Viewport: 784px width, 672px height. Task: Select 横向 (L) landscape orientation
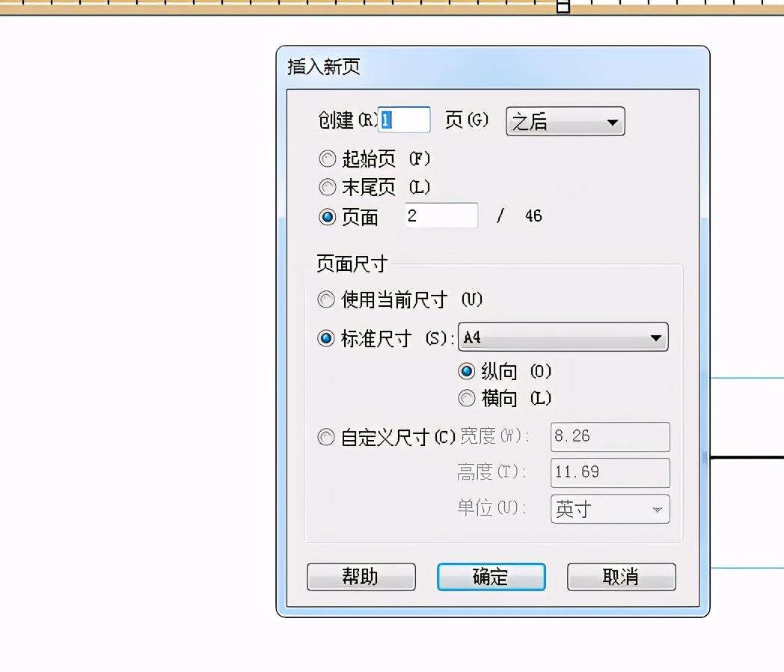(467, 399)
